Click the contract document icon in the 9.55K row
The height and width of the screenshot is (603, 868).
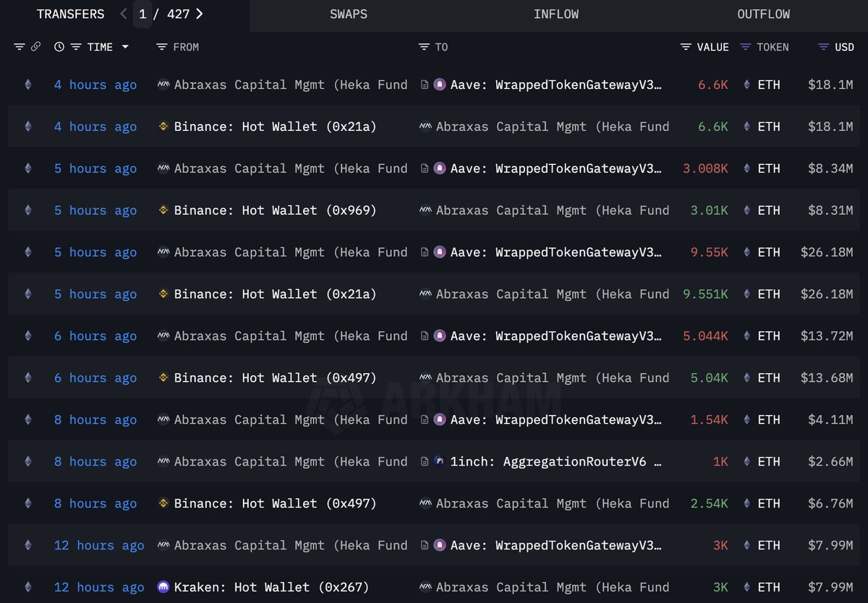(425, 252)
